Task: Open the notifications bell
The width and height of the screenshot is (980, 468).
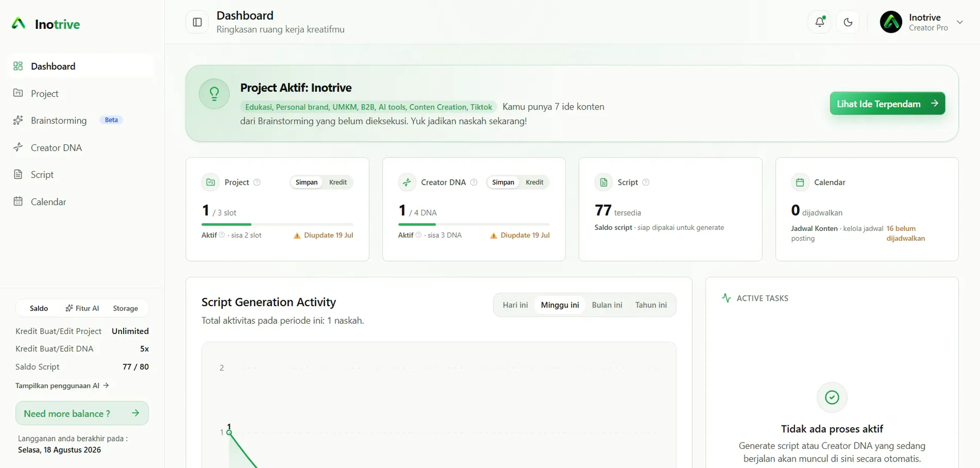Action: coord(819,22)
